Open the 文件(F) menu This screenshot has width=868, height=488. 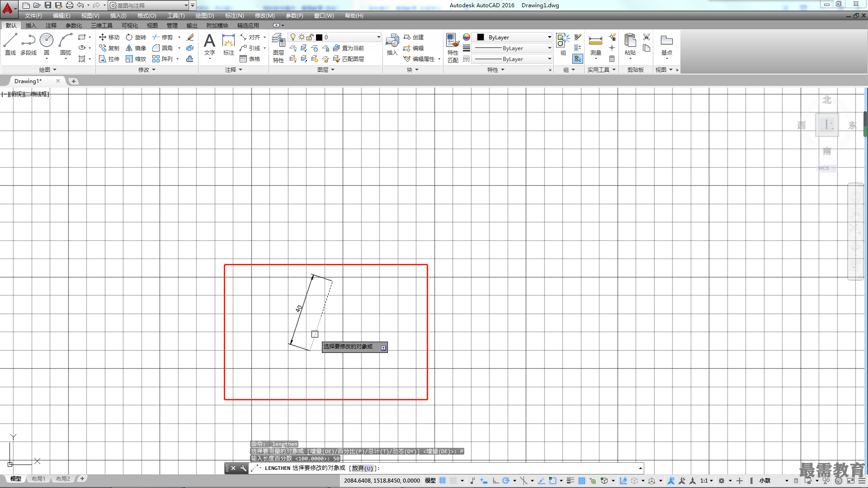[x=33, y=15]
